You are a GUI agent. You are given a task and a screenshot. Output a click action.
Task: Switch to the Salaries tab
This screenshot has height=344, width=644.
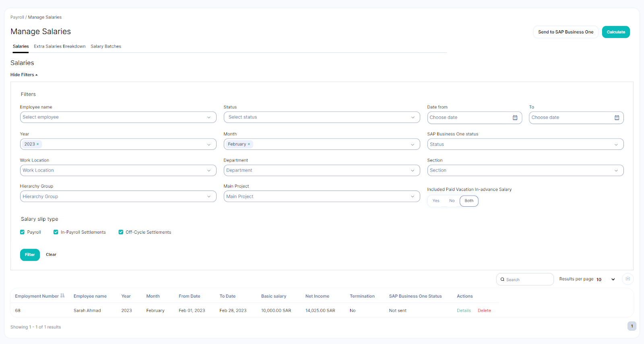tap(21, 46)
